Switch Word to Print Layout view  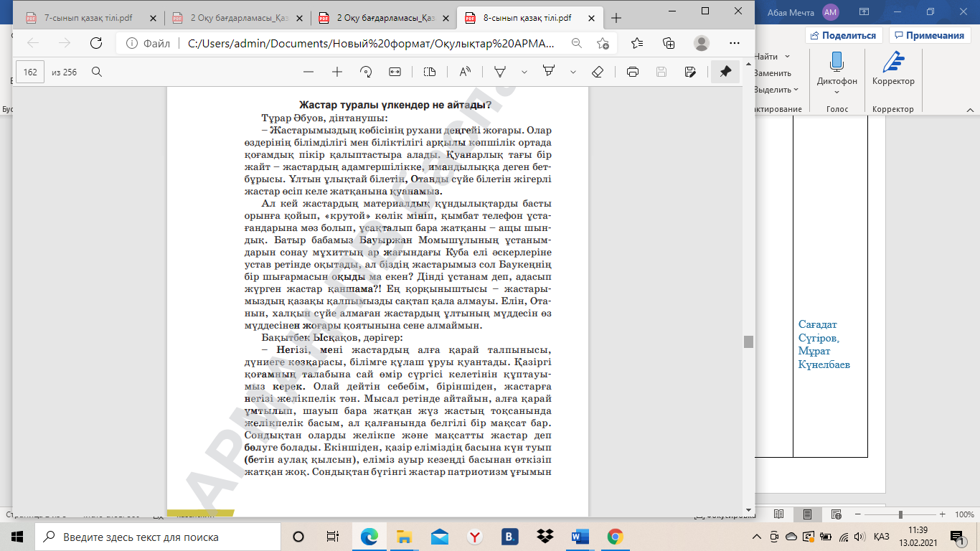[x=808, y=514]
